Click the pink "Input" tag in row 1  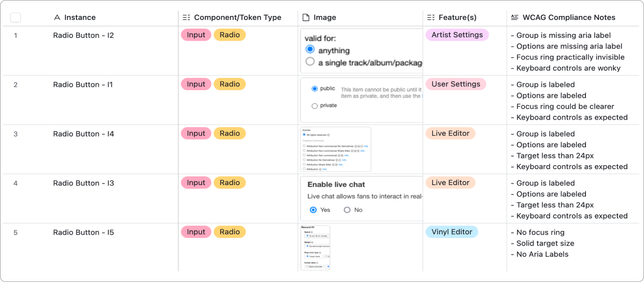pos(195,35)
